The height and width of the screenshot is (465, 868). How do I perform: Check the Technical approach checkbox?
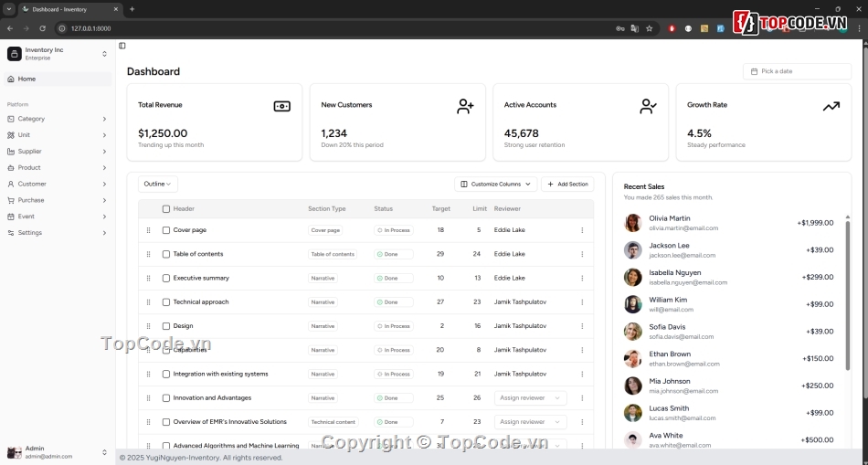166,302
